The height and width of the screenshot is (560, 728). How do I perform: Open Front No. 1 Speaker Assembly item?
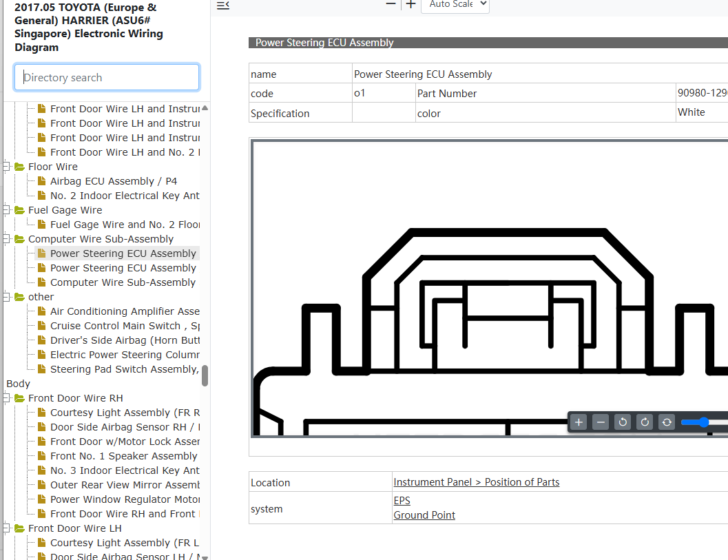click(124, 456)
